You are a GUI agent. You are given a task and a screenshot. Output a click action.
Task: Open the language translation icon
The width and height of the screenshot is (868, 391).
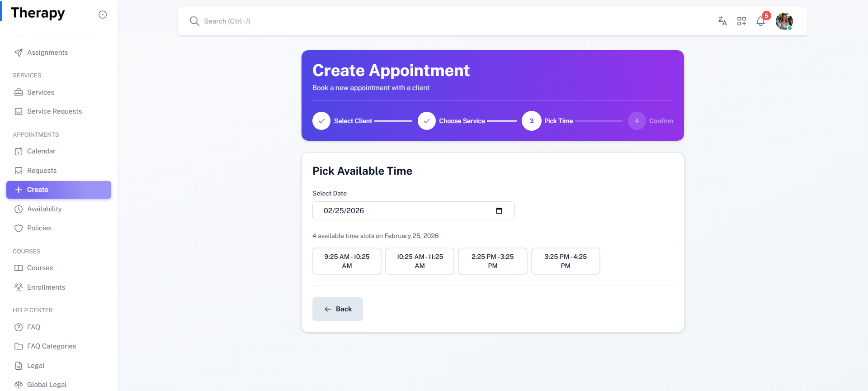click(722, 21)
